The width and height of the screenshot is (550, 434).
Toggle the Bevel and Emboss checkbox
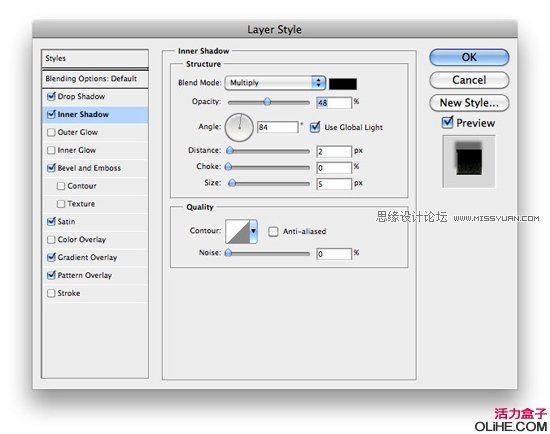(x=51, y=168)
